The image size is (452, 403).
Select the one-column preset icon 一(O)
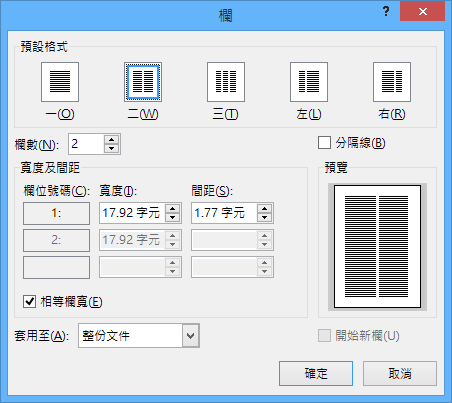tap(60, 82)
